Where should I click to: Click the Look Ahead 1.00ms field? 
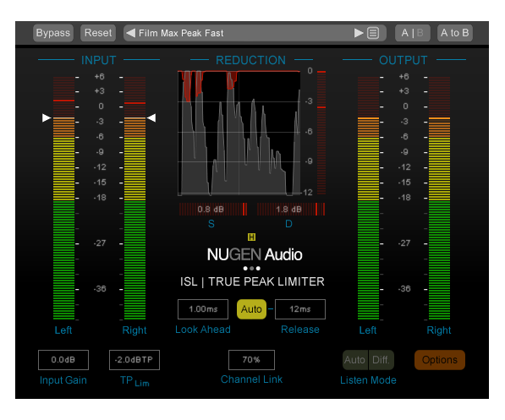[x=203, y=309]
